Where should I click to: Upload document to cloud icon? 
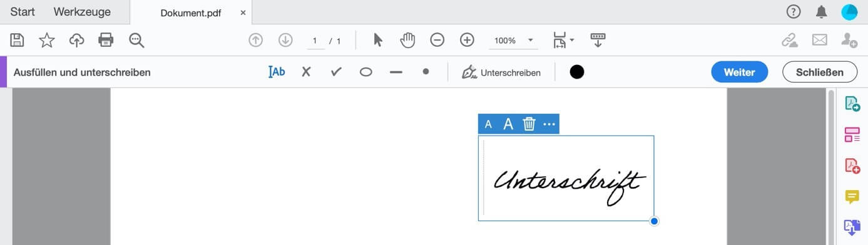click(76, 40)
